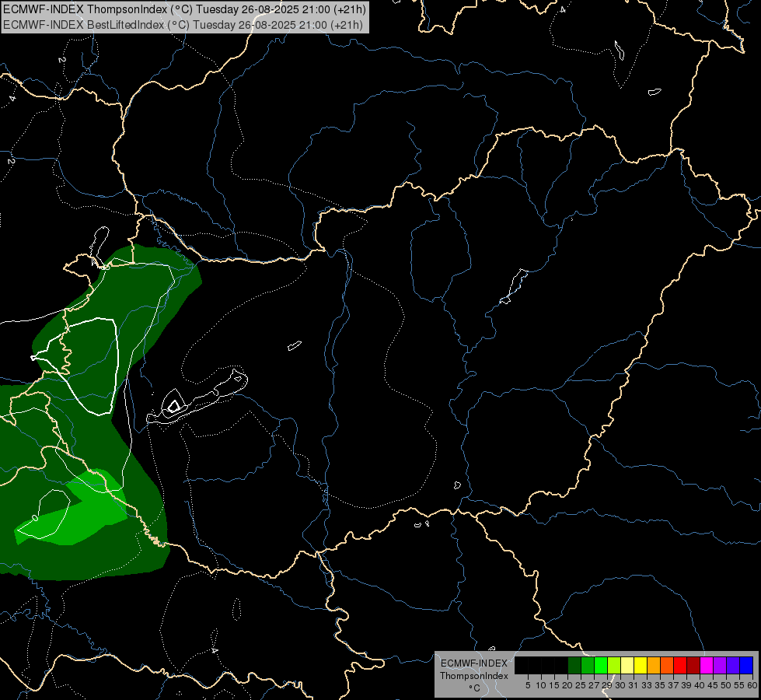This screenshot has width=761, height=700.
Task: Click the amber 33-35 legend swatch
Action: pyautogui.click(x=654, y=665)
